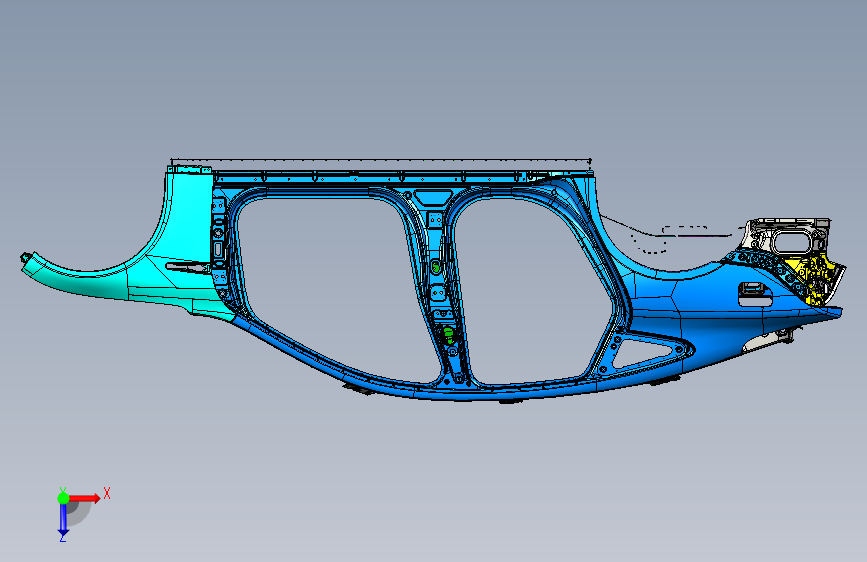Click the blue Z axis arrow of triad
The image size is (867, 562).
click(62, 520)
